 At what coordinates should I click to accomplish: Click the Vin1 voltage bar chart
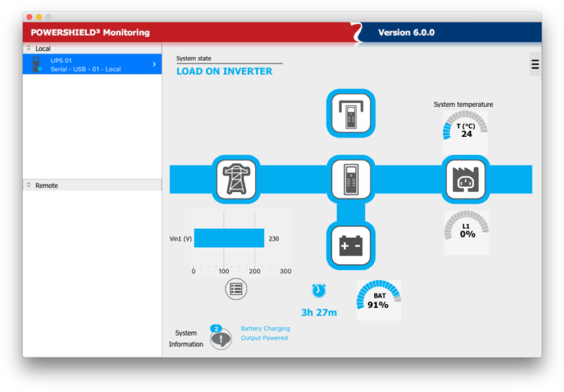pyautogui.click(x=229, y=239)
